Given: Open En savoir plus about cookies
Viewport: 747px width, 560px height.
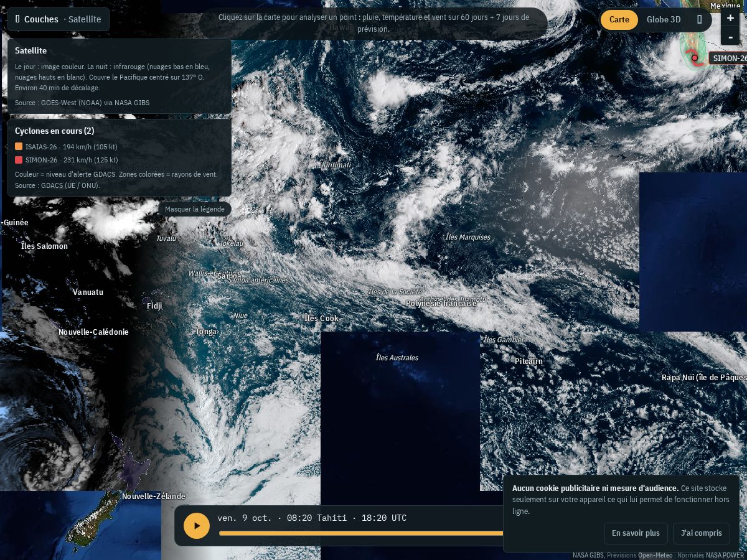Looking at the screenshot, I should (x=636, y=533).
